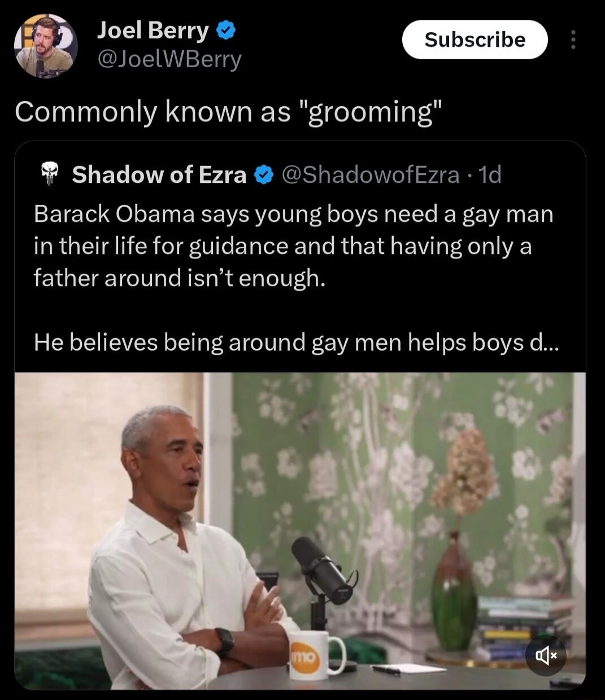The height and width of the screenshot is (700, 605).
Task: Open the Shadow of Ezra display name
Action: [159, 175]
